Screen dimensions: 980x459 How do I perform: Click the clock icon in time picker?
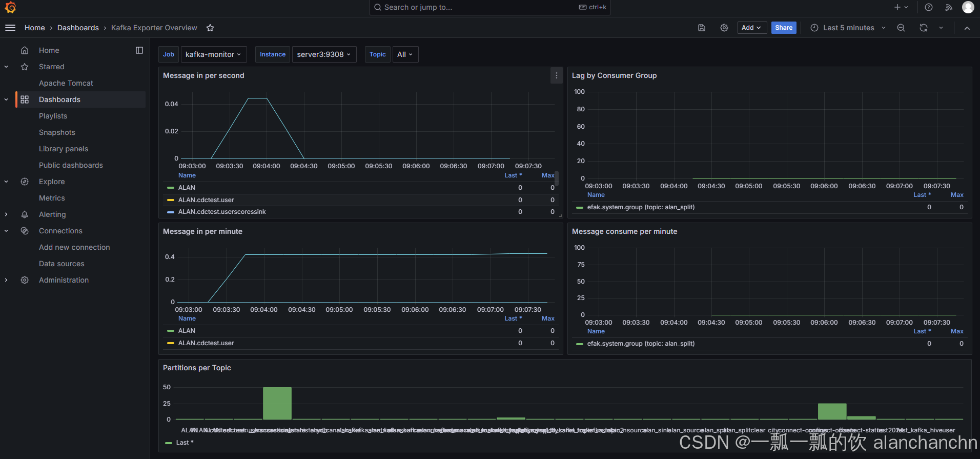[x=814, y=28]
